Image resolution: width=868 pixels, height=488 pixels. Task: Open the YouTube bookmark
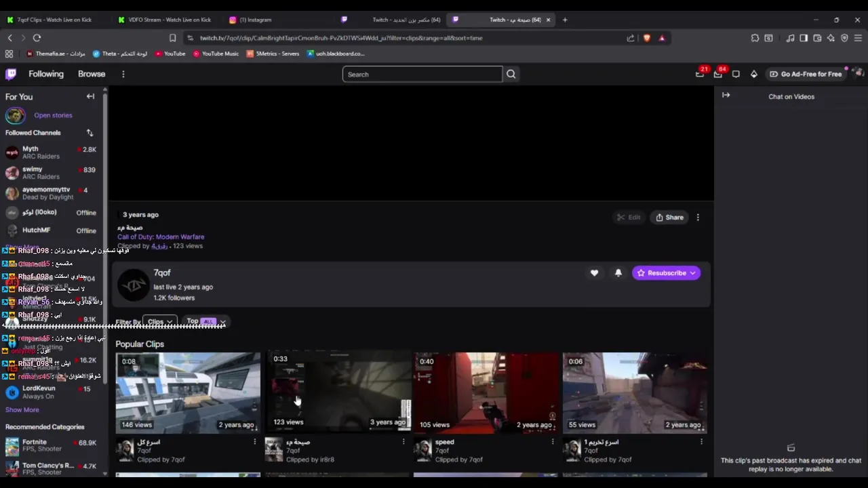tap(170, 54)
